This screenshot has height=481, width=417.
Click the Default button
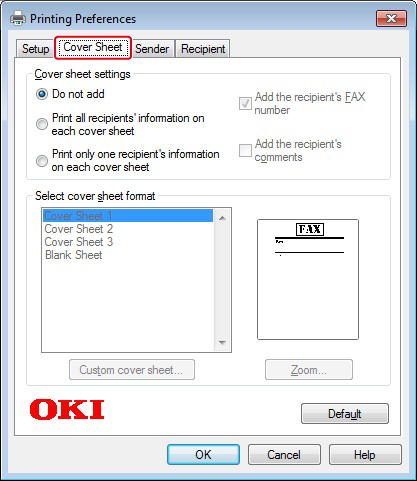[345, 414]
